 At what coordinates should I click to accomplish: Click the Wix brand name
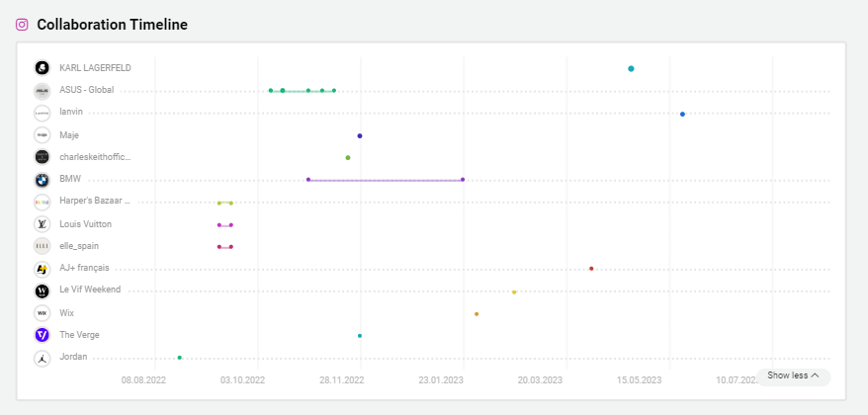67,313
